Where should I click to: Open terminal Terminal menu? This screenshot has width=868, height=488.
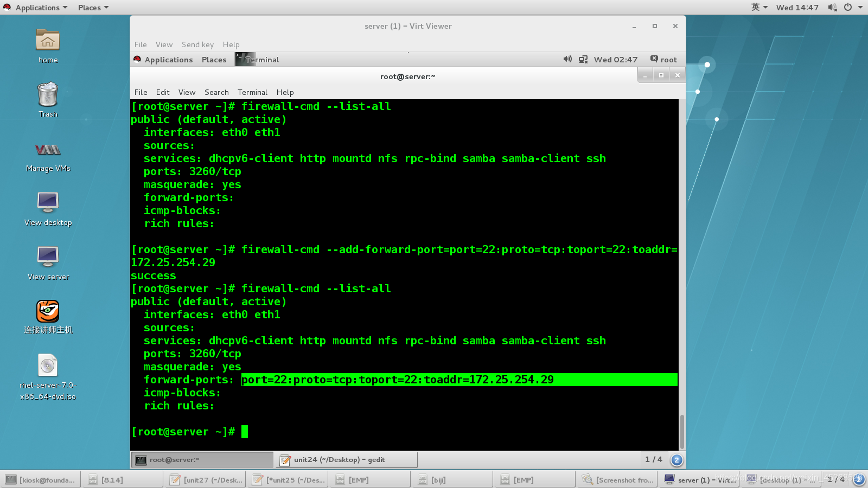(252, 92)
